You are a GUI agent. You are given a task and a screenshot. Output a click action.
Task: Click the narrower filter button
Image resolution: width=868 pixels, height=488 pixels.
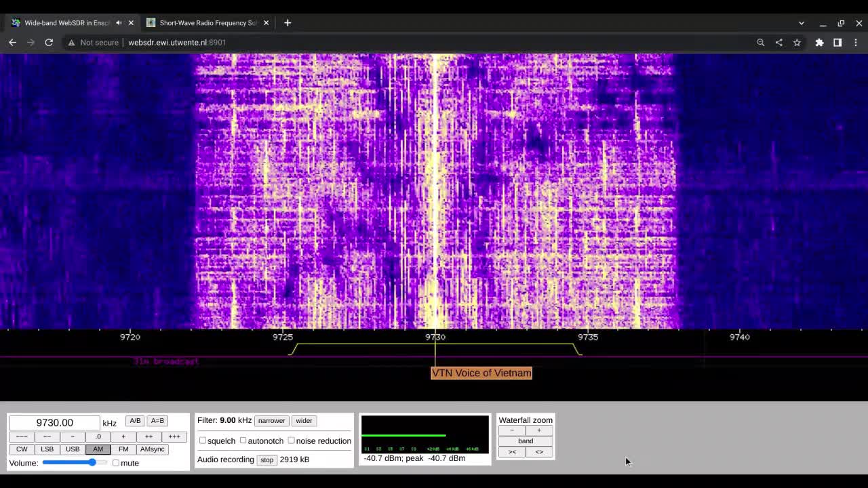point(271,421)
